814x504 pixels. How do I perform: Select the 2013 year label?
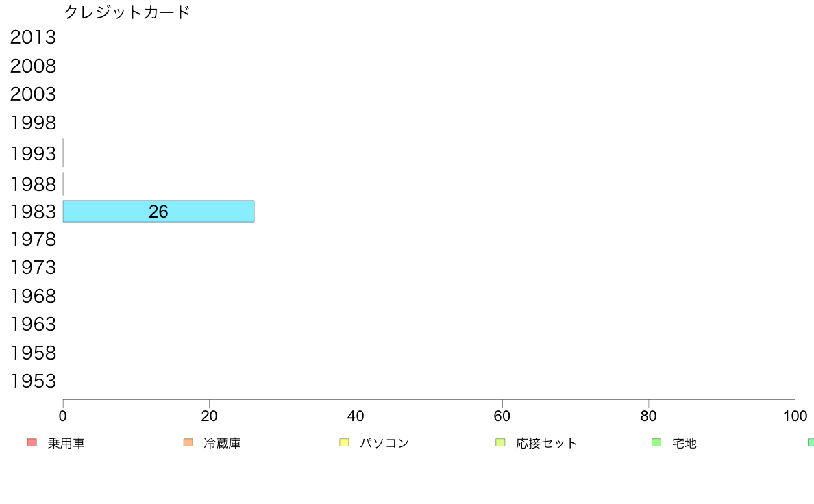pyautogui.click(x=33, y=38)
